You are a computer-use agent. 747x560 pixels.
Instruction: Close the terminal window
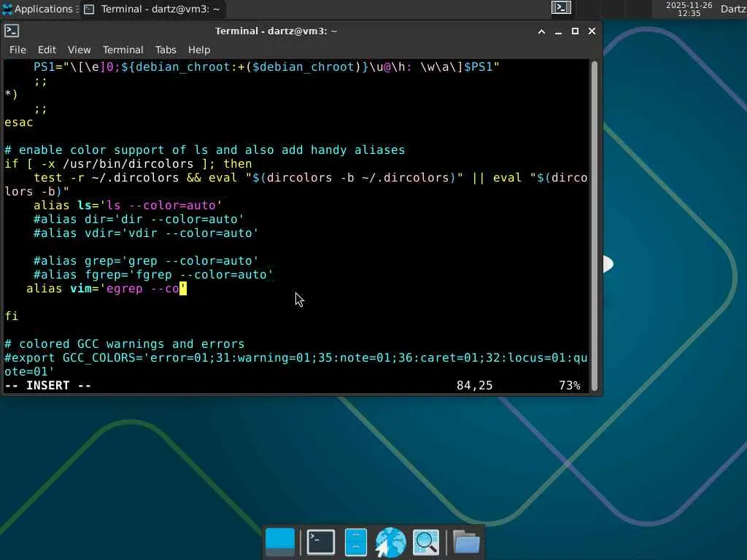coord(592,31)
